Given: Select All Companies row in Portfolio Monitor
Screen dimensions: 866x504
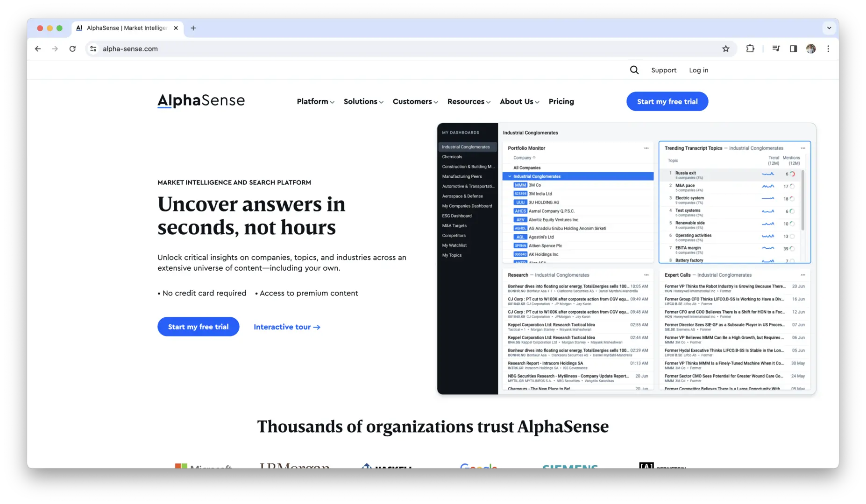Looking at the screenshot, I should pos(578,168).
